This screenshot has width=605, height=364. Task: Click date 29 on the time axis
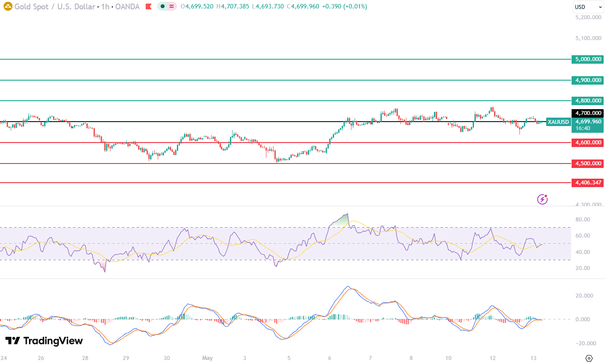click(126, 358)
